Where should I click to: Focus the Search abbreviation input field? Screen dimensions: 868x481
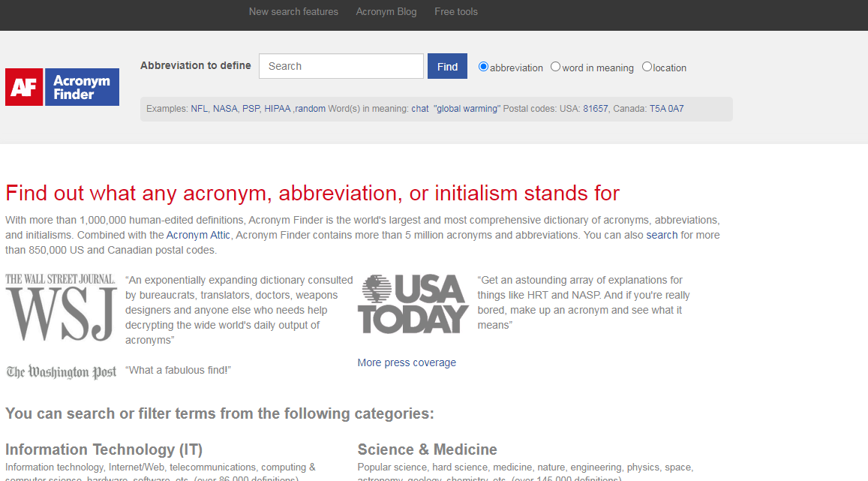341,67
